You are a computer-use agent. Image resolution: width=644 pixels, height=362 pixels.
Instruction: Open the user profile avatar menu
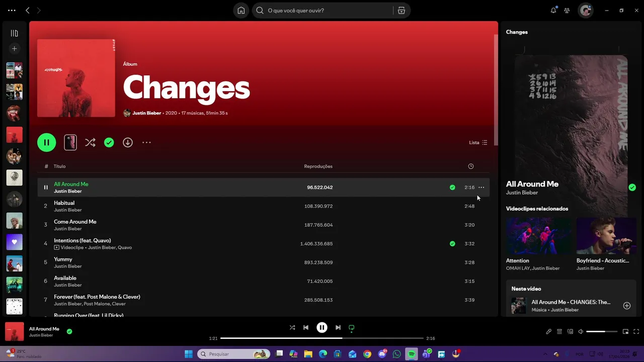click(586, 10)
